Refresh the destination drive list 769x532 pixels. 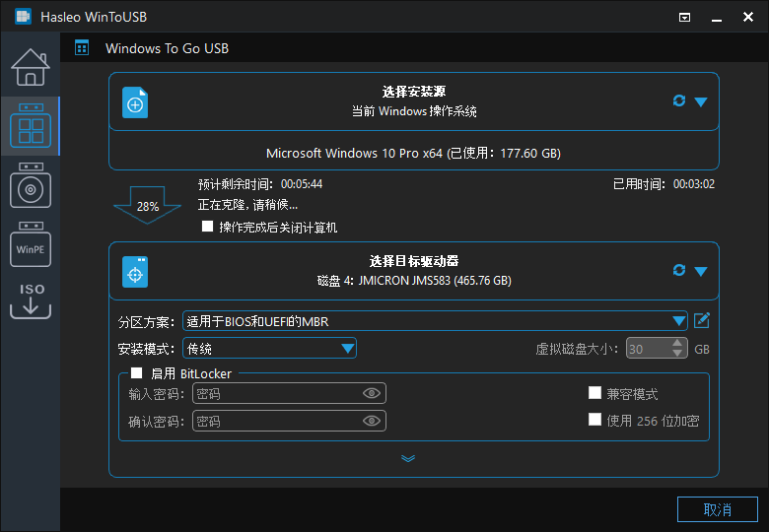click(679, 270)
